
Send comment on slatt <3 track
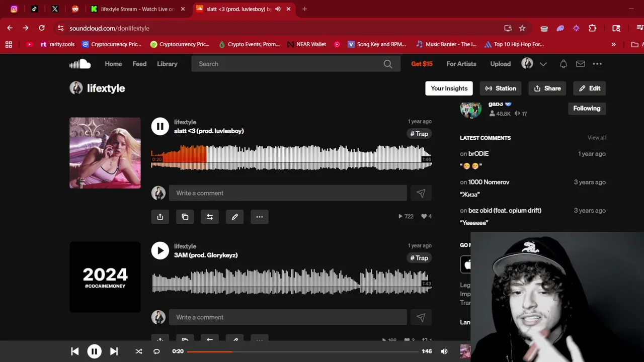[421, 193]
